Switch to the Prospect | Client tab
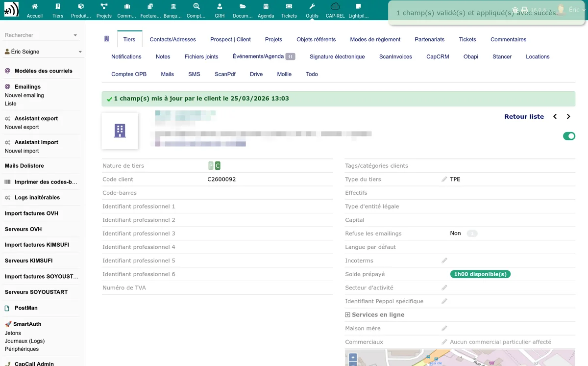Viewport: 588px width, 366px height. coord(230,39)
